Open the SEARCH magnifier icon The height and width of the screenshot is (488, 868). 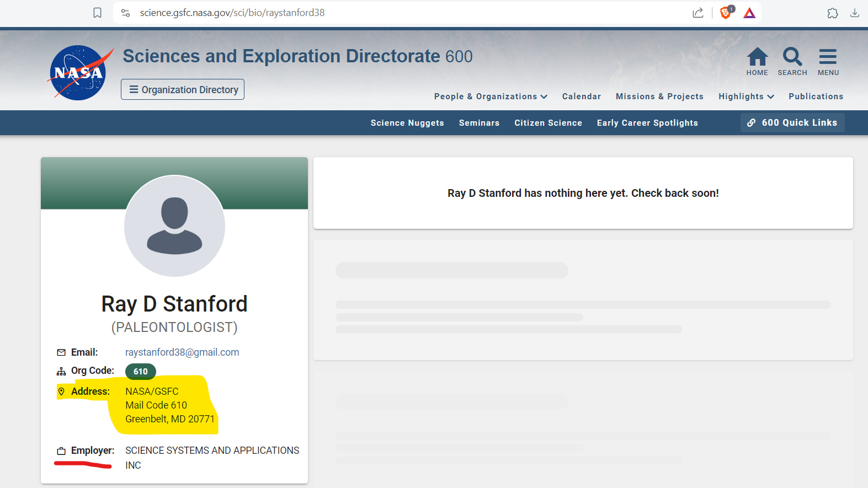coord(792,61)
